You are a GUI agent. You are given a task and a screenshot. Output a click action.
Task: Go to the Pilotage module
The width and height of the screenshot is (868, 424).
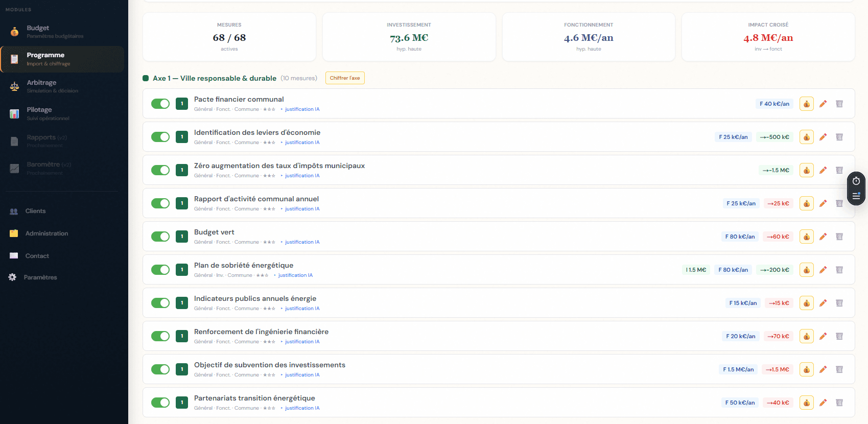[x=39, y=113]
